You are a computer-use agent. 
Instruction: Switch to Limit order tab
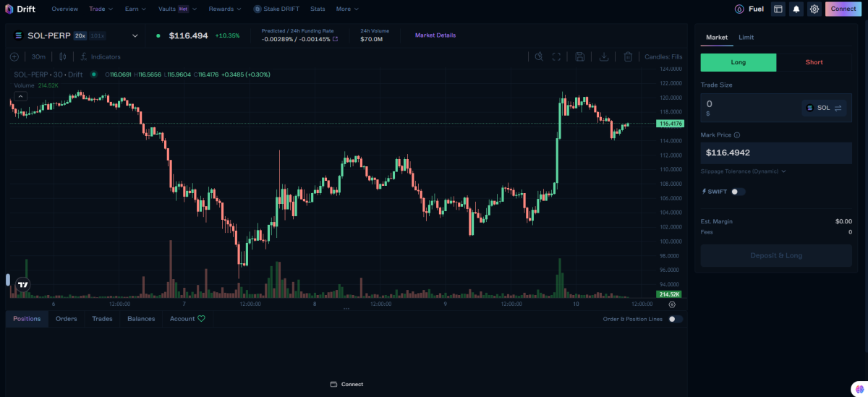(746, 37)
